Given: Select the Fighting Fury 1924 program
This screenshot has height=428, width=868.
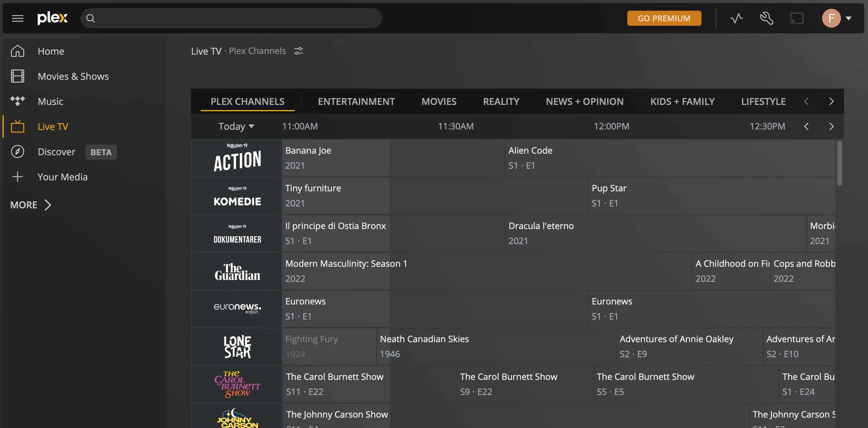Looking at the screenshot, I should pos(329,347).
